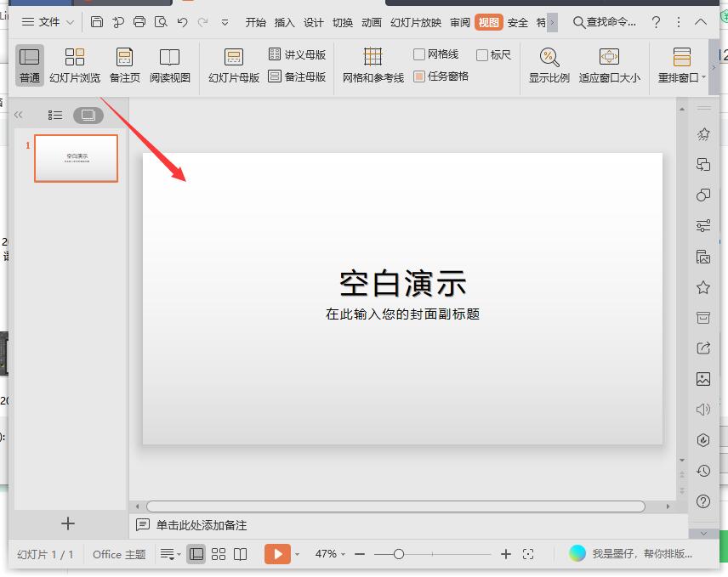This screenshot has width=728, height=577.
Task: Open the 审阅 tab
Action: pos(459,22)
